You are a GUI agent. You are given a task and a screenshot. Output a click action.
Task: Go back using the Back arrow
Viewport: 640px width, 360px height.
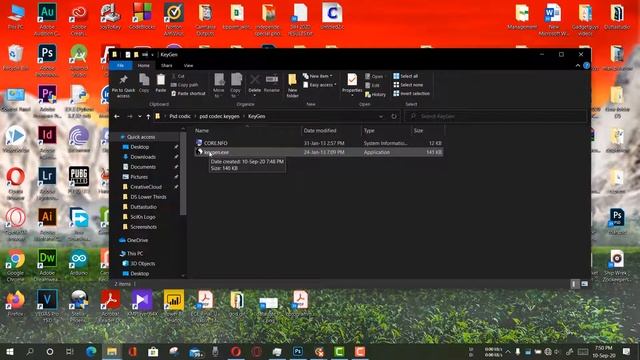(x=117, y=116)
